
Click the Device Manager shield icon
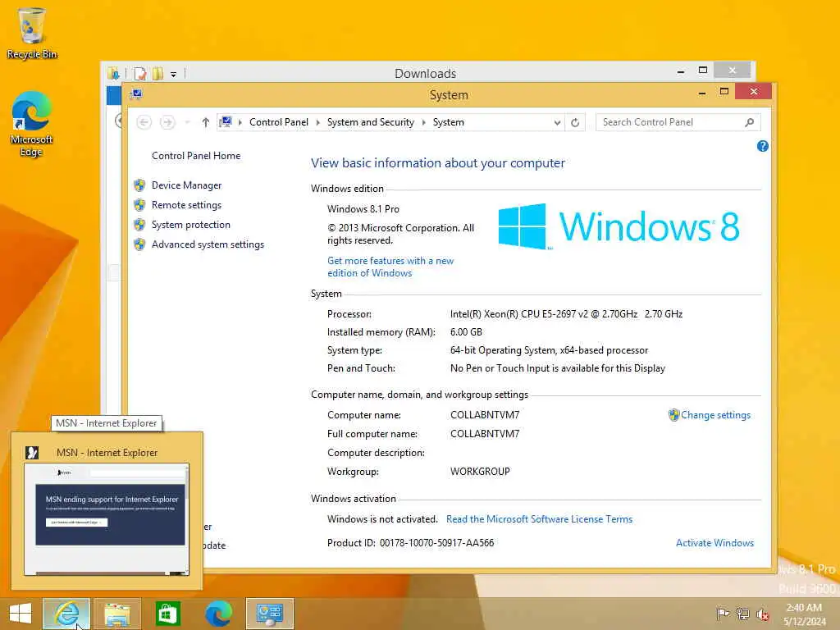[x=139, y=185]
